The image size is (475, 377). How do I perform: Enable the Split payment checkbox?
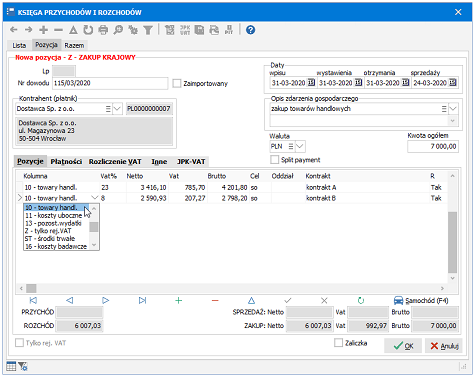pyautogui.click(x=274, y=160)
